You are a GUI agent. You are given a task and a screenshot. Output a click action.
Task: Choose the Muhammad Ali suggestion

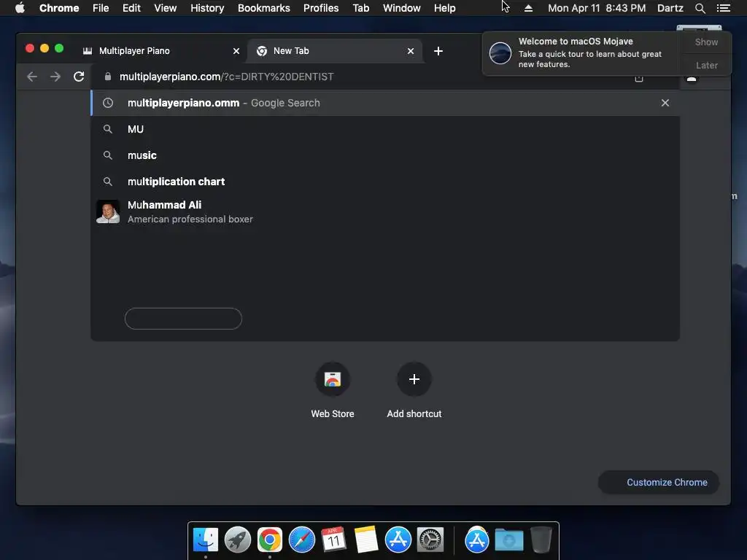[x=385, y=212]
